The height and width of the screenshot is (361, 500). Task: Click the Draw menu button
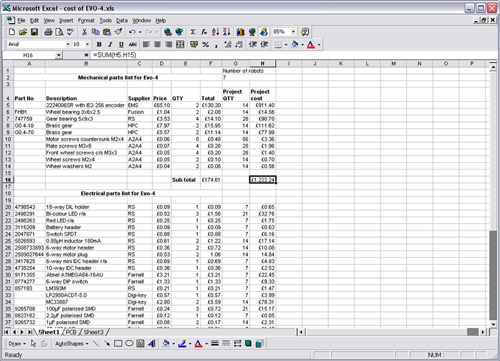coord(17,343)
